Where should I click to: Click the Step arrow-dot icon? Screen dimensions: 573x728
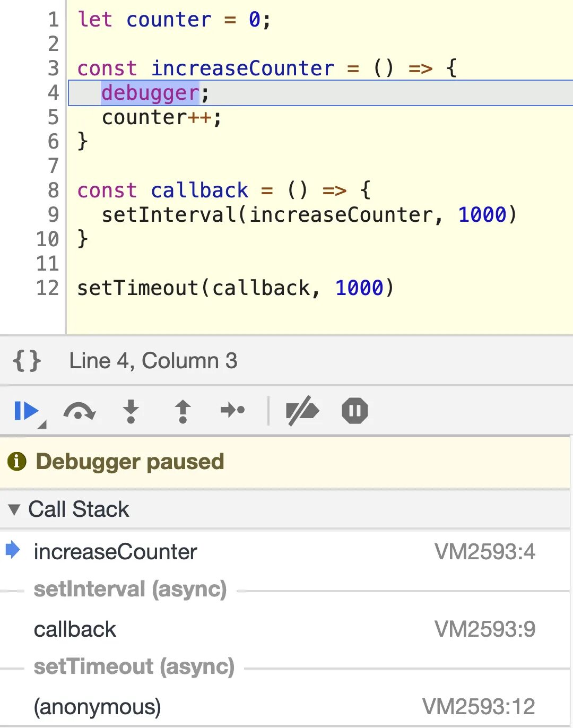pyautogui.click(x=232, y=410)
